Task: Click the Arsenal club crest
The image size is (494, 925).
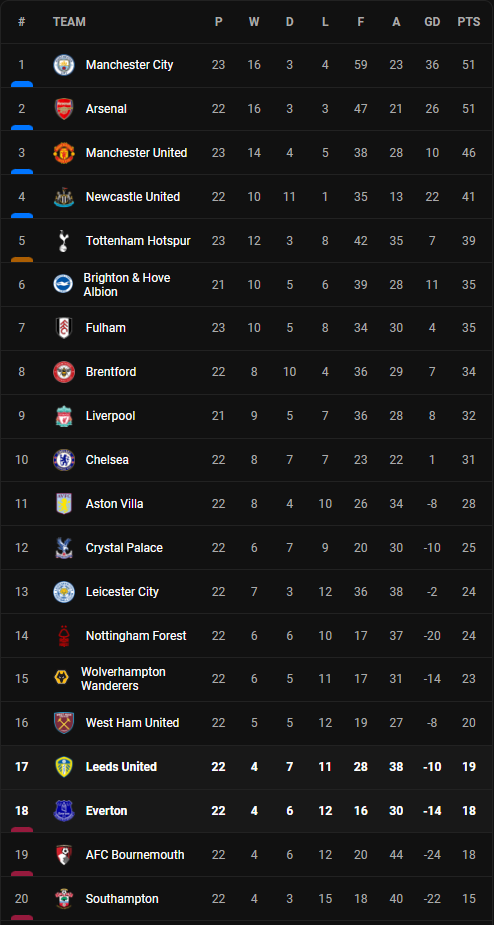Action: pos(64,109)
